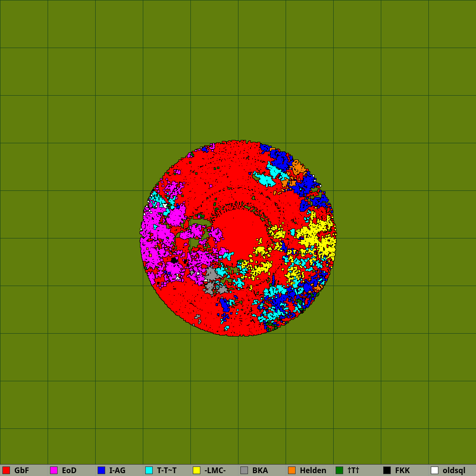Select the GbF legend label

coord(21,470)
